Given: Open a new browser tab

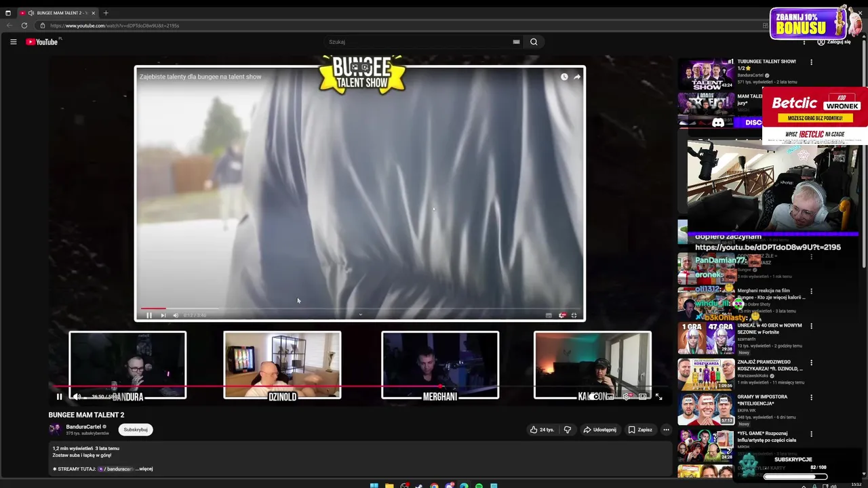Looking at the screenshot, I should point(106,13).
